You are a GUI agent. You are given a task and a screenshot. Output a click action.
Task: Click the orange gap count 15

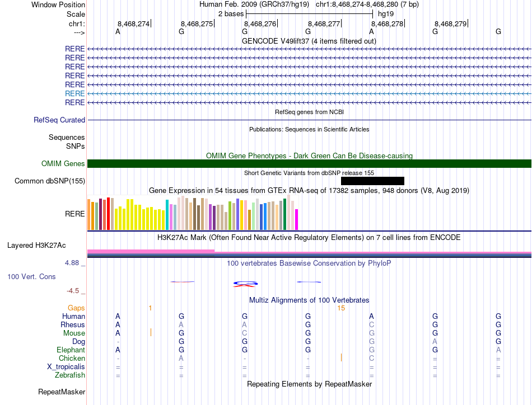click(341, 308)
